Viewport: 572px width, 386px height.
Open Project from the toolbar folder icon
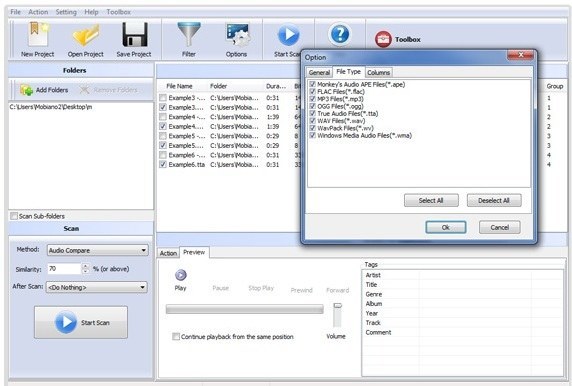coord(86,35)
